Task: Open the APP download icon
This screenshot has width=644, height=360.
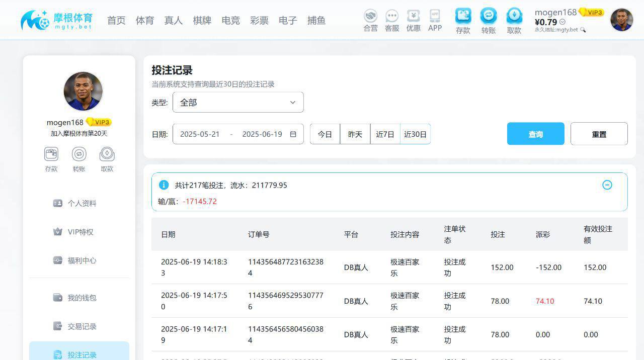Action: pyautogui.click(x=435, y=16)
